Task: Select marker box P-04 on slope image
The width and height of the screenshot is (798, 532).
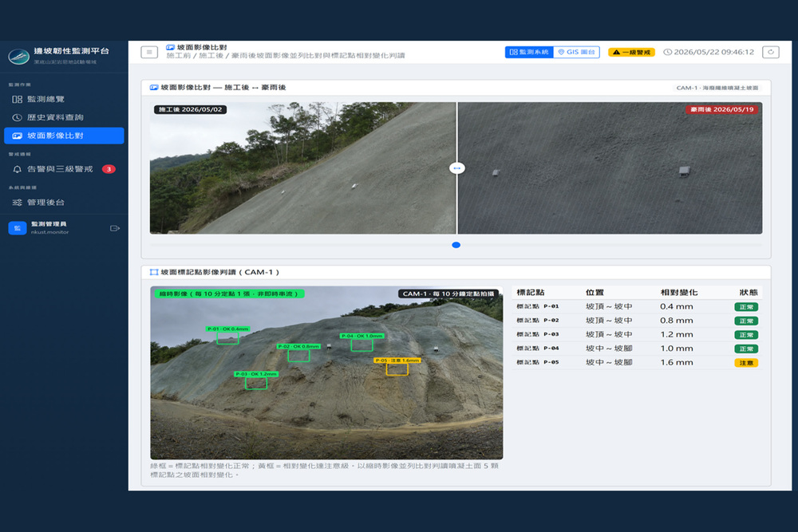Action: click(x=361, y=345)
